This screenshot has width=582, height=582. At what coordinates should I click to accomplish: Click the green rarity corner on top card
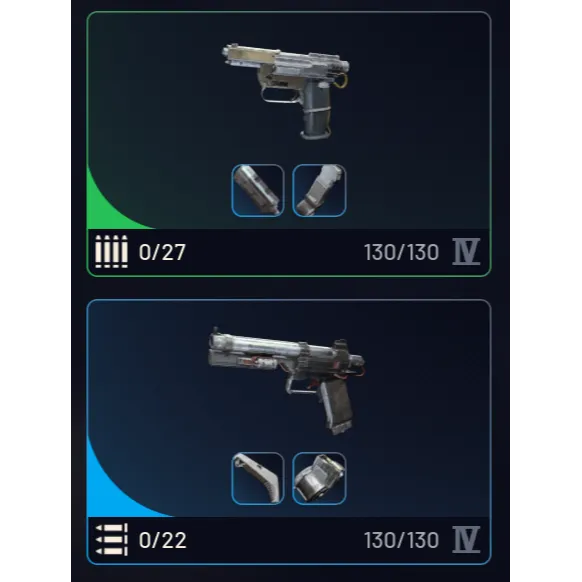click(x=106, y=210)
